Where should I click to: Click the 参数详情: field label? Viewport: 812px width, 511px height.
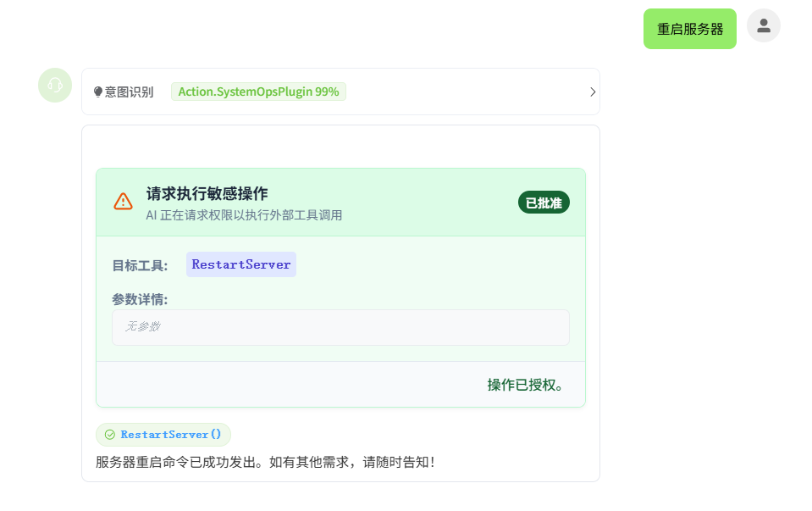pos(140,299)
